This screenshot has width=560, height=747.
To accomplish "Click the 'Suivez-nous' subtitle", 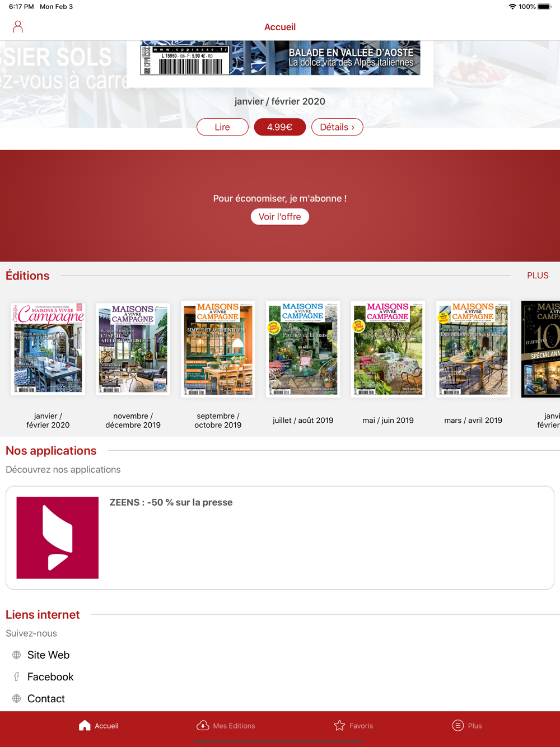I will [31, 633].
